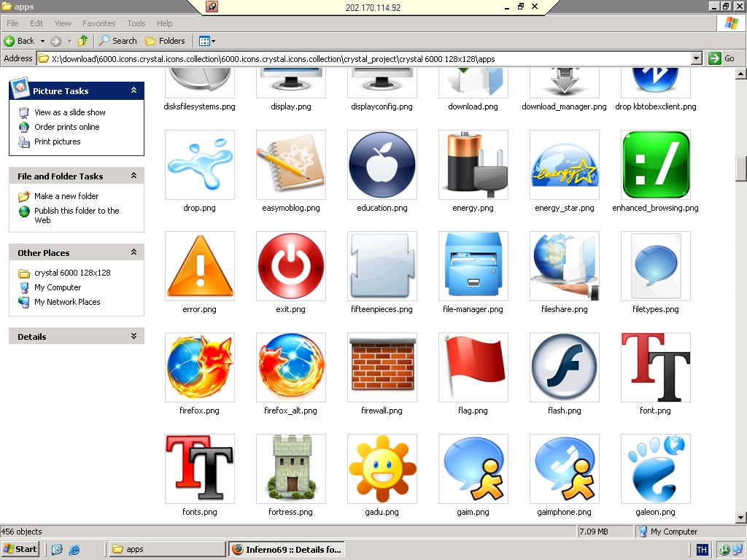This screenshot has height=560, width=747.
Task: Select the gaim.png chat icon
Action: (x=473, y=469)
